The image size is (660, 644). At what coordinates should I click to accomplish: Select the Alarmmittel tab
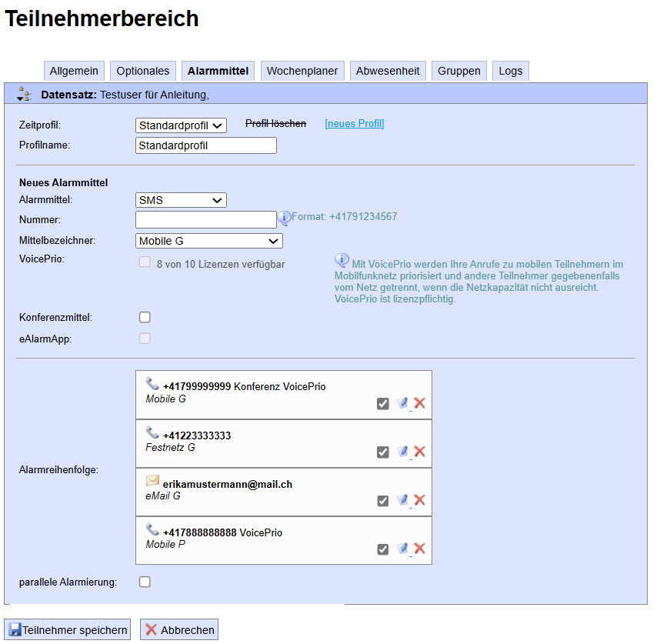point(218,71)
